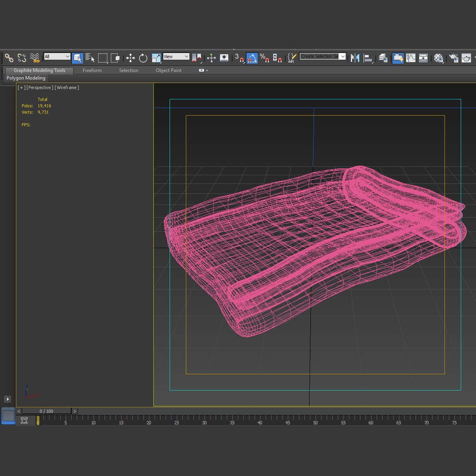Open the Selection ribbon tab

(x=128, y=71)
